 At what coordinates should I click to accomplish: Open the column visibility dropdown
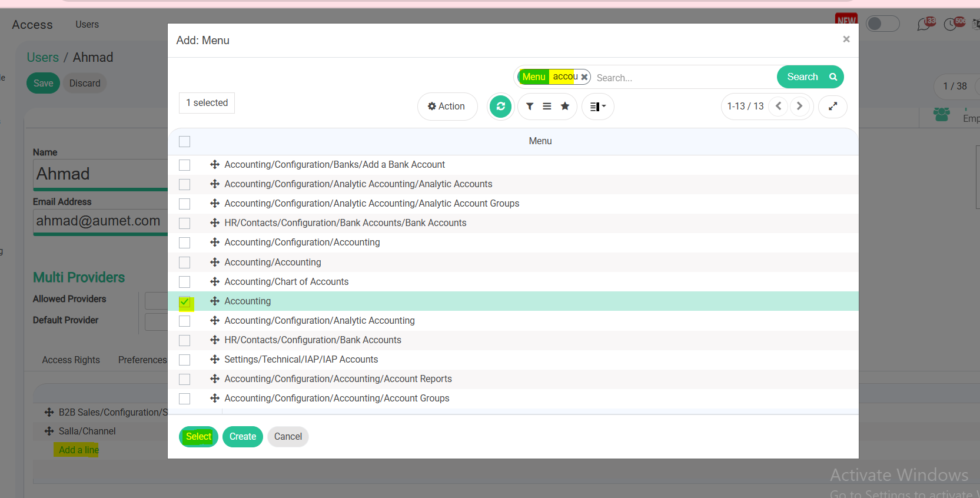pyautogui.click(x=598, y=107)
